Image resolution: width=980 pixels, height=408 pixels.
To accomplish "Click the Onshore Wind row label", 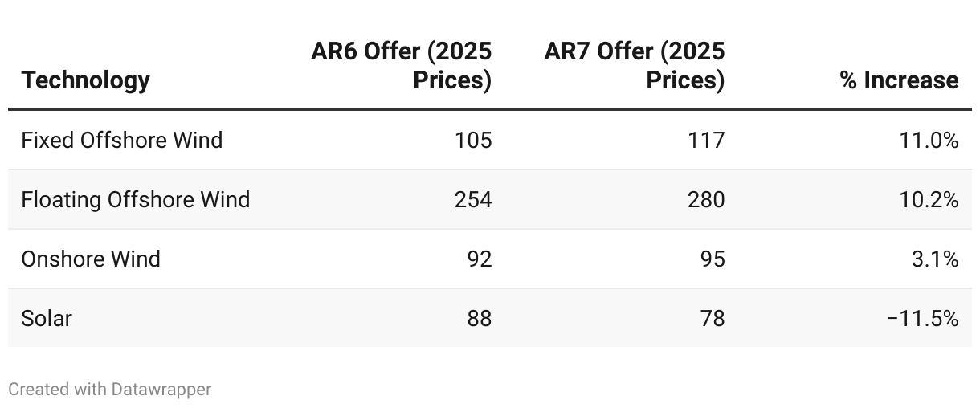I will point(91,259).
